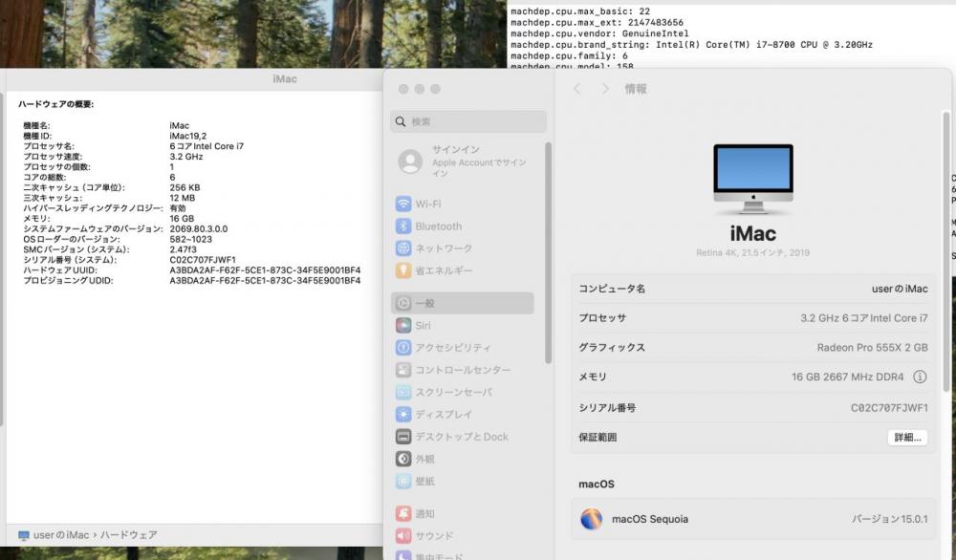This screenshot has height=560, width=956.
Task: Open 外観 appearance icon
Action: (403, 459)
